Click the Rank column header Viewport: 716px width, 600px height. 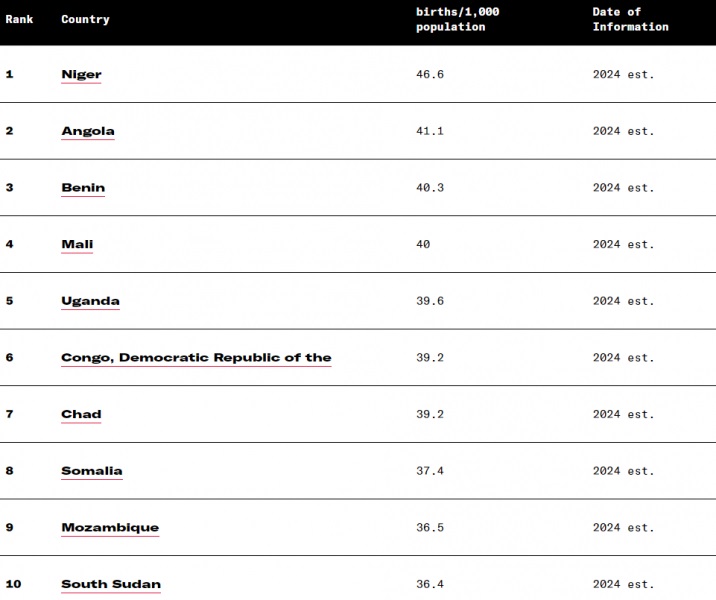(19, 19)
